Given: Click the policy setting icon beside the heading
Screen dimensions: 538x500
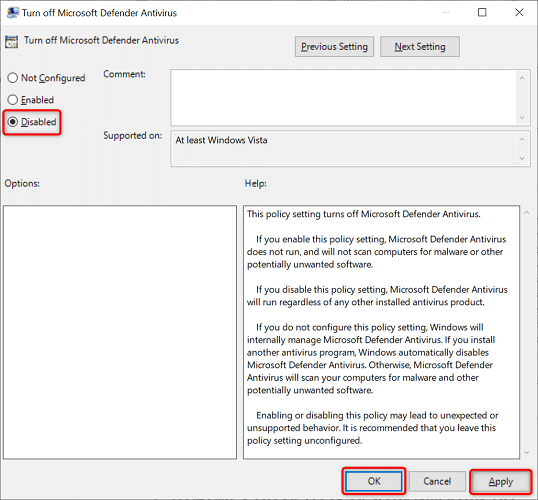Looking at the screenshot, I should [11, 42].
